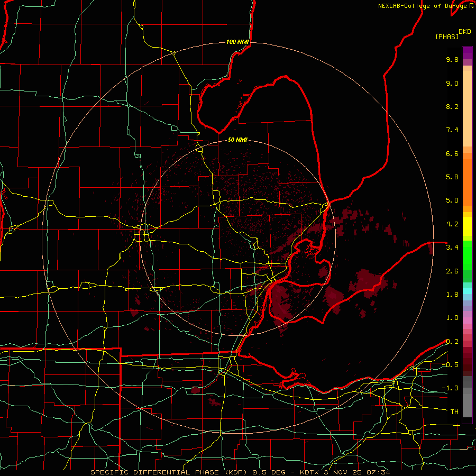
Task: Click the 7.4 value on the color scale
Action: [x=452, y=130]
